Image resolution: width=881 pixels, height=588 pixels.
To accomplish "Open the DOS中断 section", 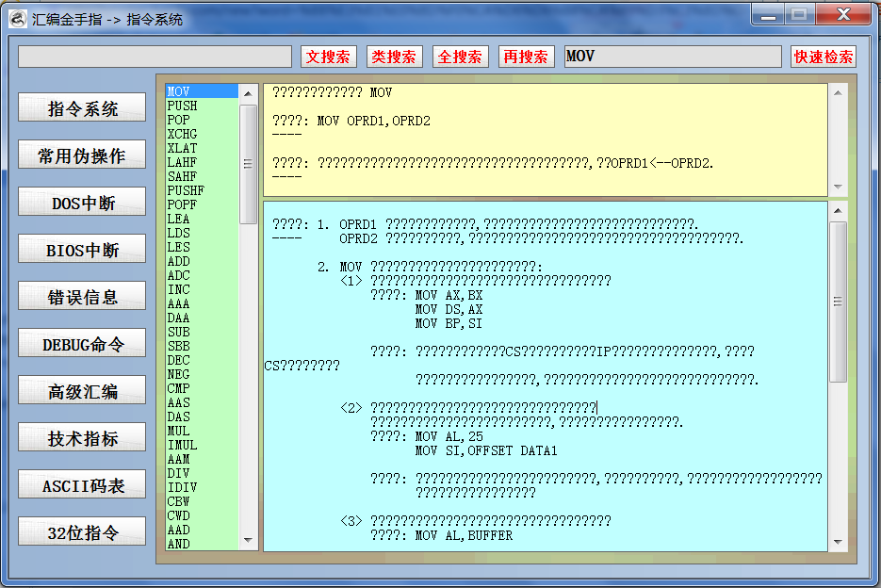I will pyautogui.click(x=82, y=202).
